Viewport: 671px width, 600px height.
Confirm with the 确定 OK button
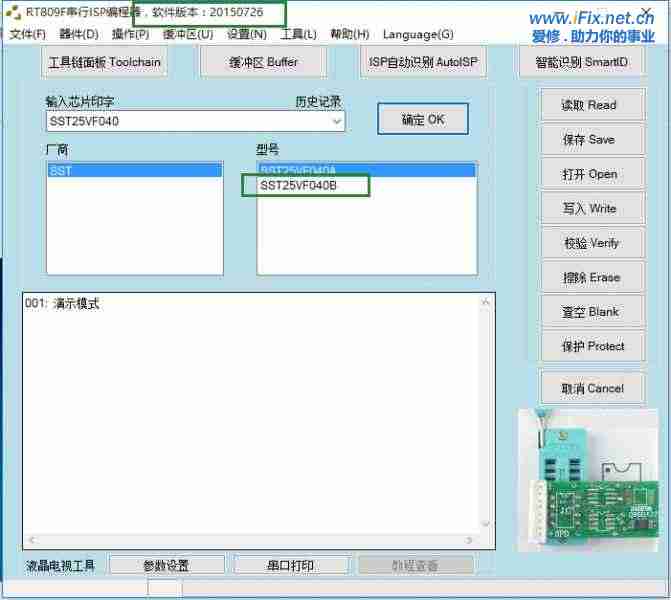coord(422,119)
